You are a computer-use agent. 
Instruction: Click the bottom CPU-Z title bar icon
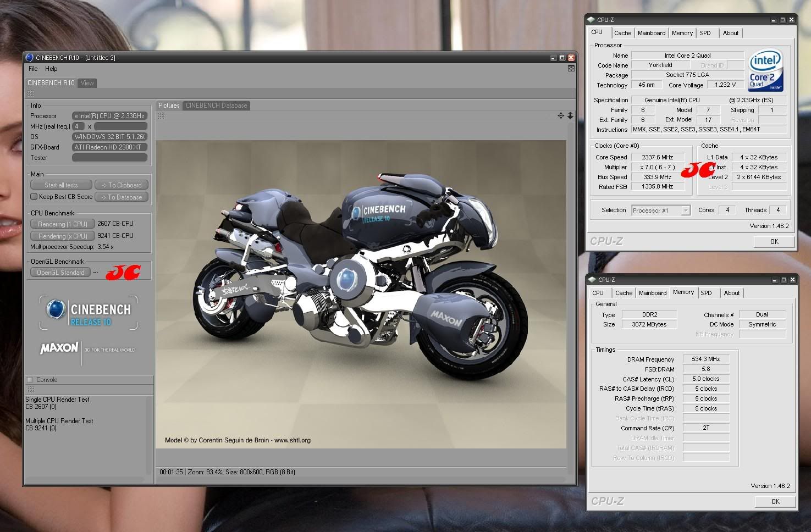(x=593, y=279)
